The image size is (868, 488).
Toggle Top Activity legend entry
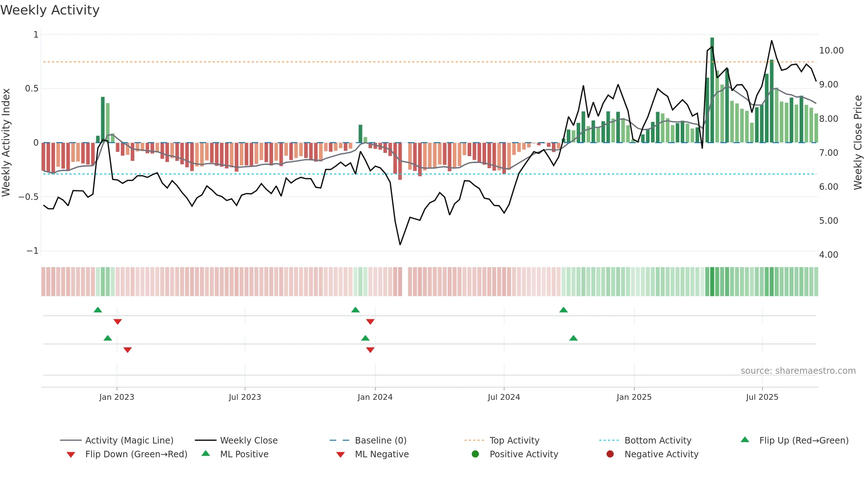point(502,440)
